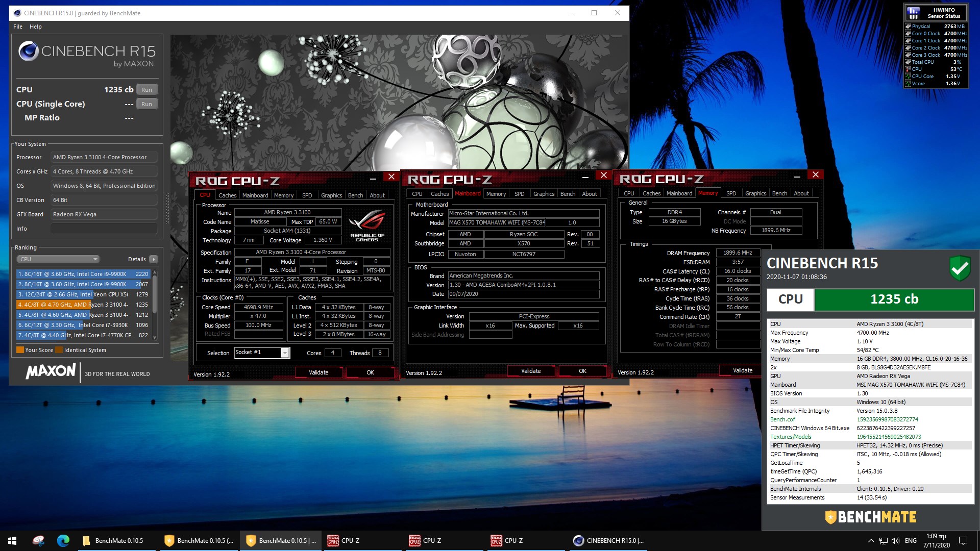Click the voltage icon beside CPU Core
Viewport: 980px width, 551px height.
[x=908, y=77]
